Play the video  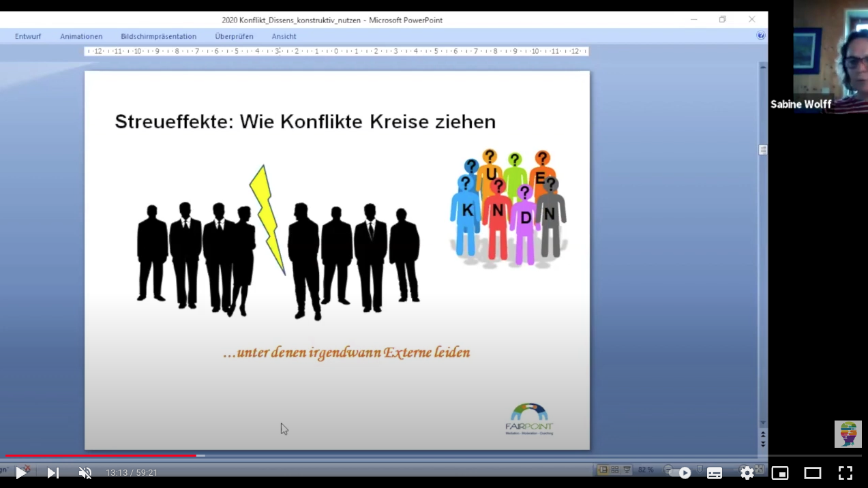click(x=21, y=472)
